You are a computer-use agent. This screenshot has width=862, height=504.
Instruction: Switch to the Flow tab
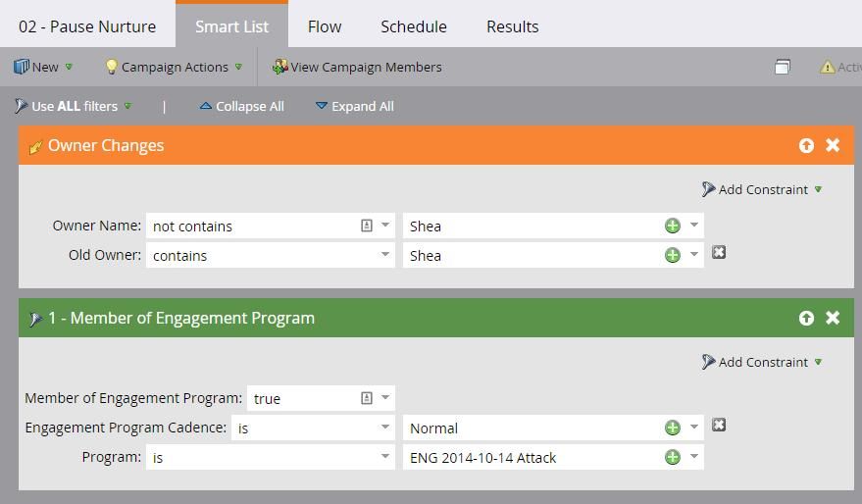[x=325, y=26]
